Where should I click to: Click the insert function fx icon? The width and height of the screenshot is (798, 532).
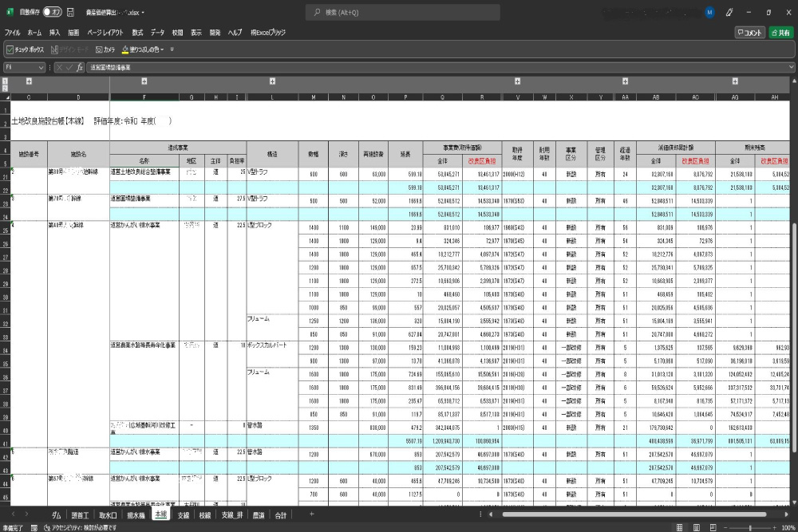(80, 68)
